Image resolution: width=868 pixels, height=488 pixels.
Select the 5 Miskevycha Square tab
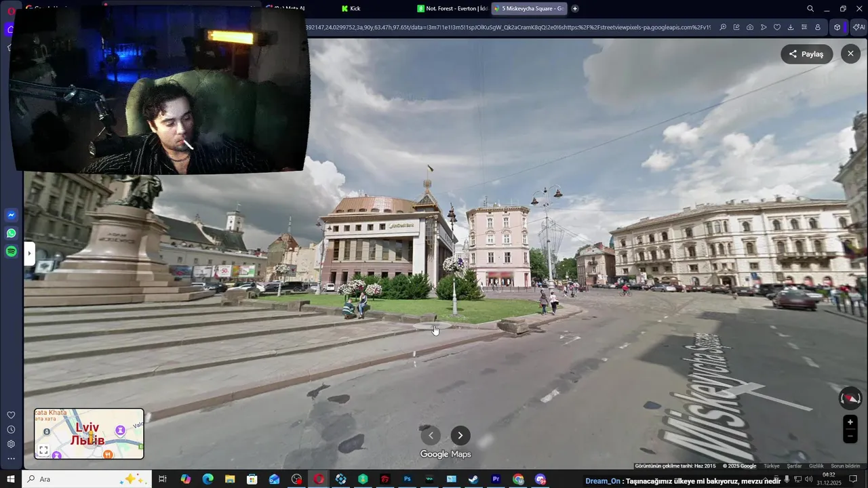[x=528, y=9]
